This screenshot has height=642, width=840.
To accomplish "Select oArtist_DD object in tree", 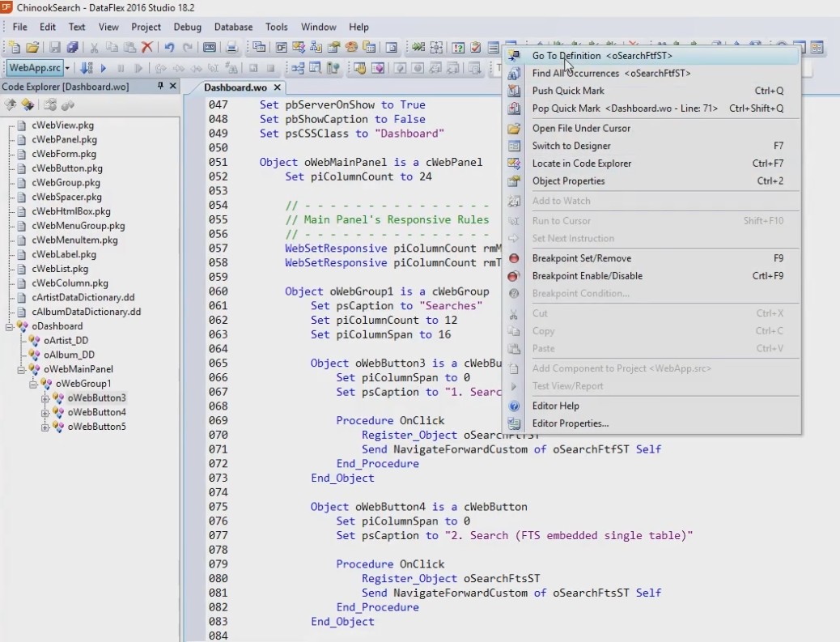I will click(x=66, y=341).
